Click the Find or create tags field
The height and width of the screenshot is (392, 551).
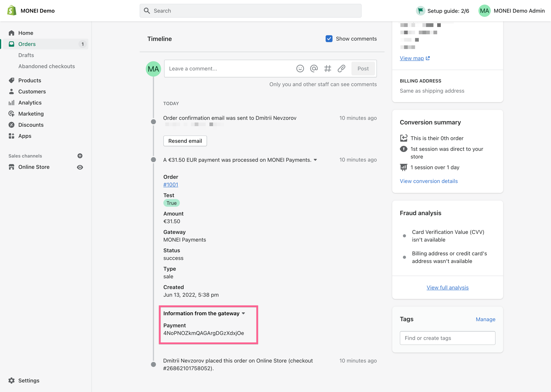(447, 338)
